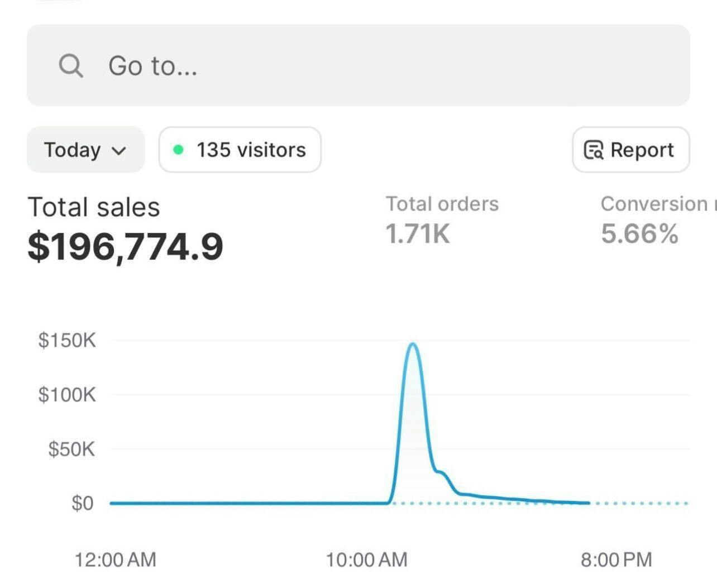Click the Report document icon
The height and width of the screenshot is (588, 717).
point(593,150)
